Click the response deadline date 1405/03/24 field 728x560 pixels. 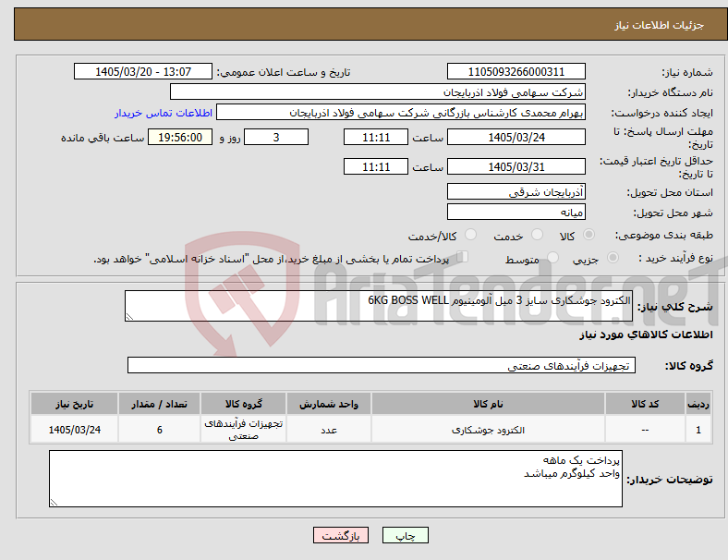(x=516, y=137)
